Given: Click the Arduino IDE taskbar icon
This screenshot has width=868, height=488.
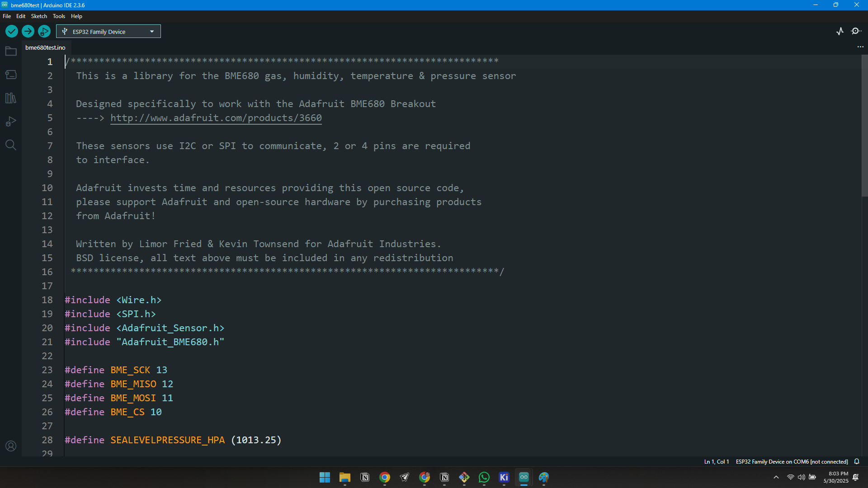Looking at the screenshot, I should pyautogui.click(x=524, y=477).
